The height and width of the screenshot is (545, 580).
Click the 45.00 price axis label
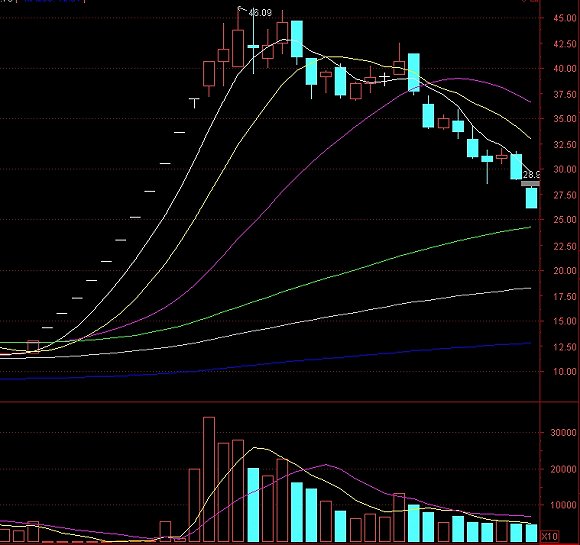coord(565,18)
